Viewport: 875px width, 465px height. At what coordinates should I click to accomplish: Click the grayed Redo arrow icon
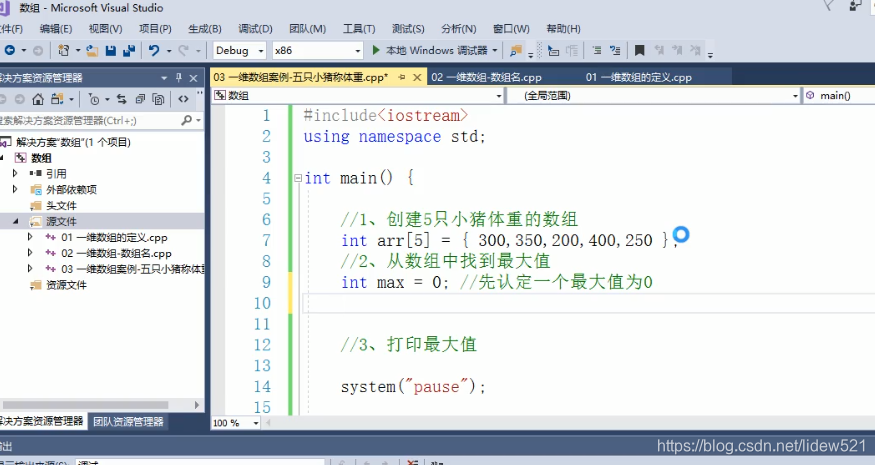click(x=183, y=50)
